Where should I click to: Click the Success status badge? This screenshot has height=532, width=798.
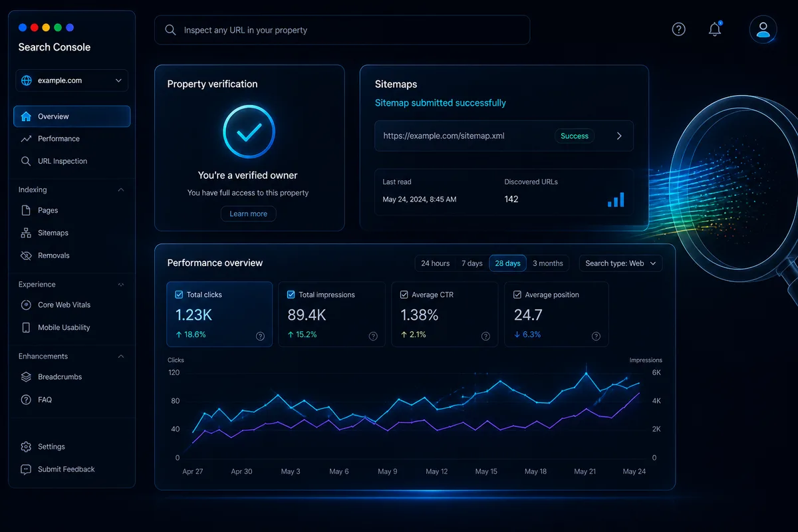click(x=575, y=136)
